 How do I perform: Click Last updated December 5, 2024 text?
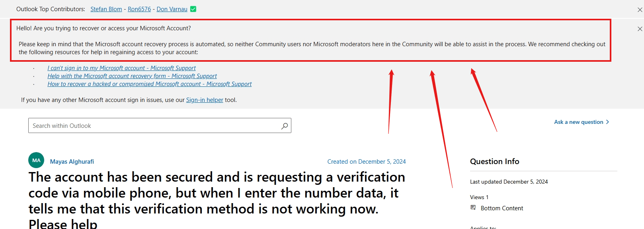point(509,182)
